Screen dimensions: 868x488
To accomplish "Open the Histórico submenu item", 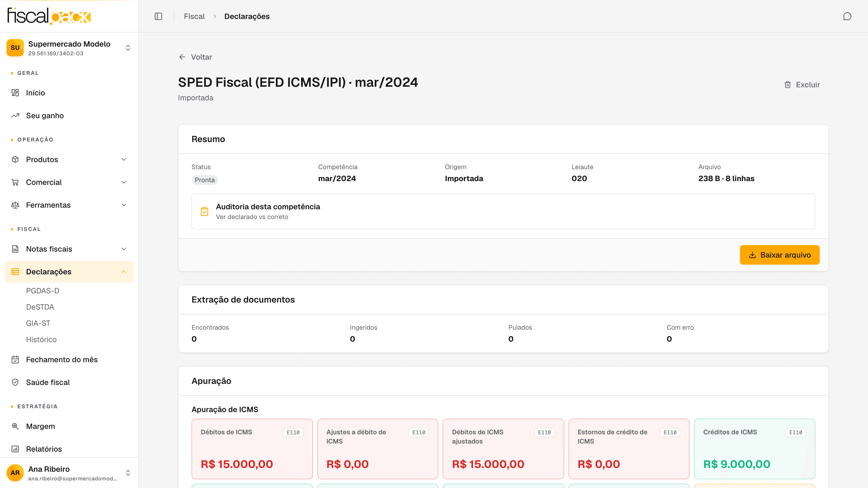I will click(x=42, y=339).
